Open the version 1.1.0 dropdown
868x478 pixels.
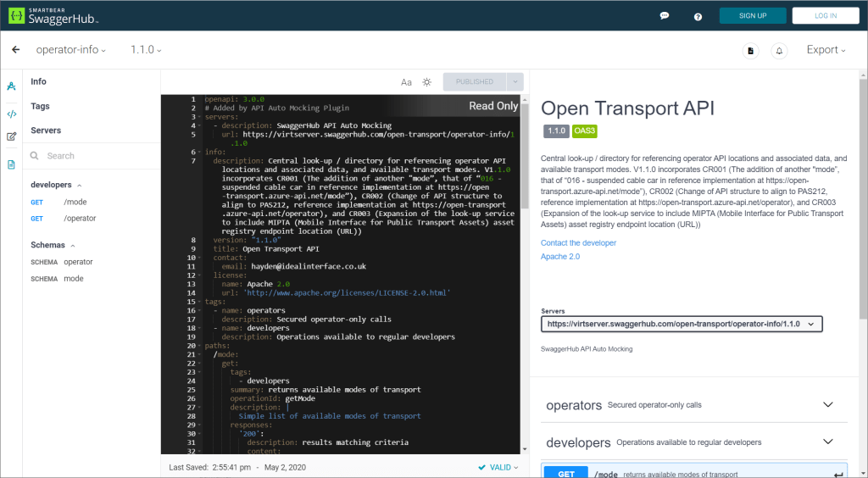pos(146,50)
